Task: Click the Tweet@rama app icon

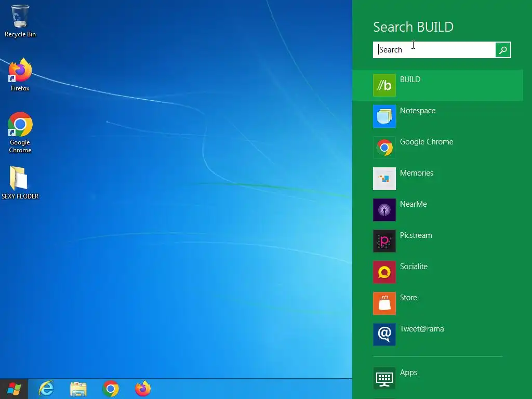Action: (x=384, y=335)
